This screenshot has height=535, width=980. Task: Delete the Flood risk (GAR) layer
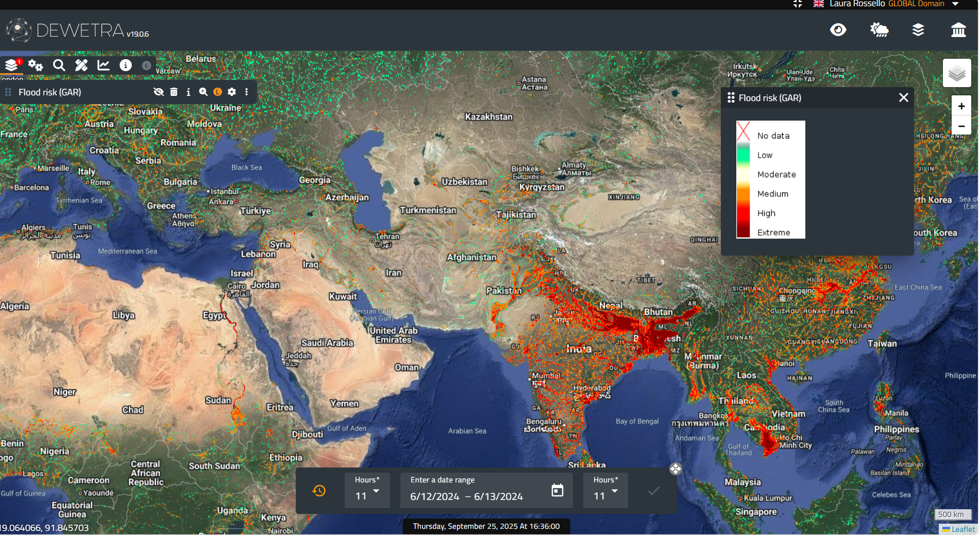coord(174,92)
